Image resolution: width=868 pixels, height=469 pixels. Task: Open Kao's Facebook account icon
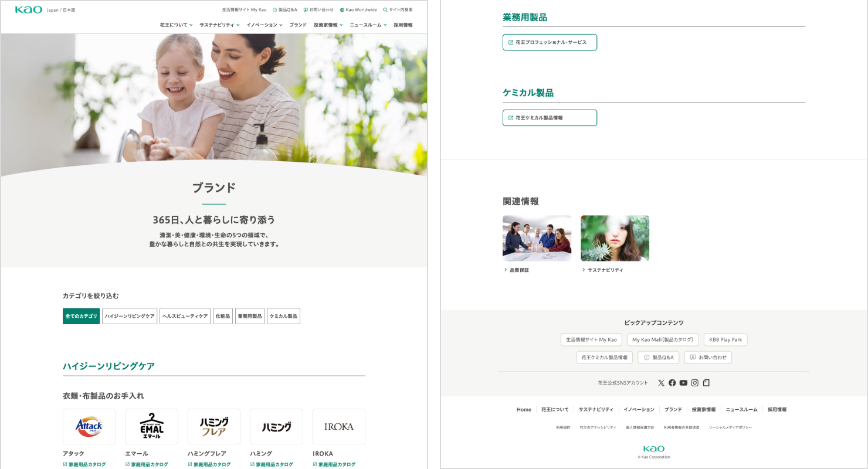click(x=672, y=383)
